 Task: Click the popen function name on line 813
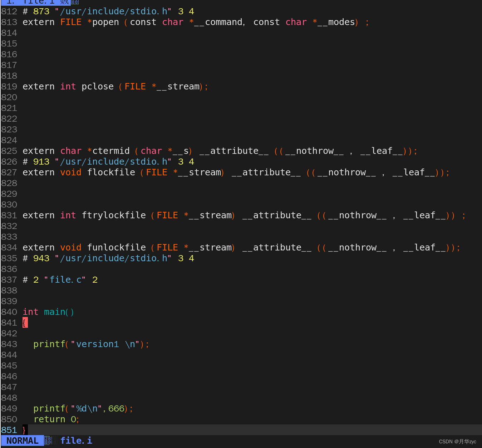tap(105, 22)
